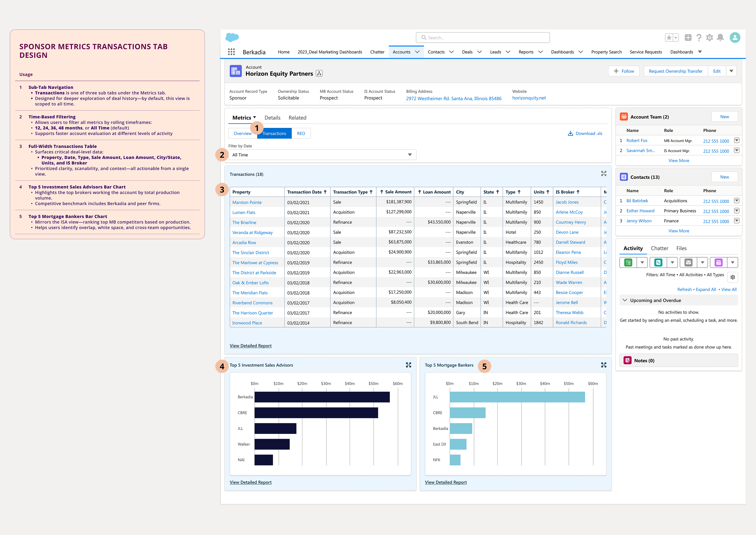Click the Berkadia bar in the Advisors chart
The image size is (756, 535).
322,397
